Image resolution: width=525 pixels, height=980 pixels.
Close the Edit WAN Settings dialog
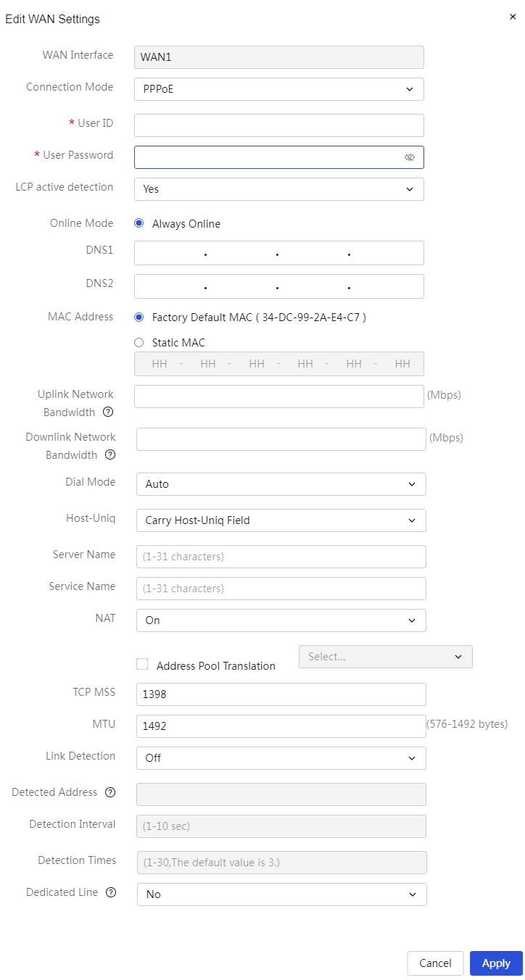point(513,17)
